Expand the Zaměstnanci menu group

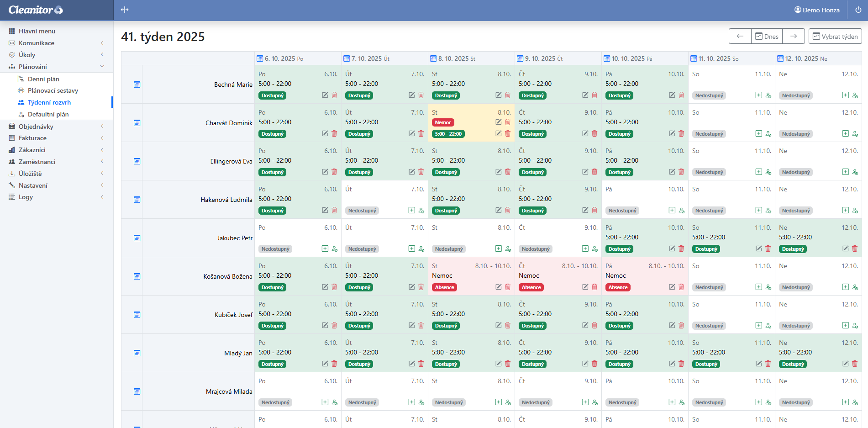tap(37, 162)
